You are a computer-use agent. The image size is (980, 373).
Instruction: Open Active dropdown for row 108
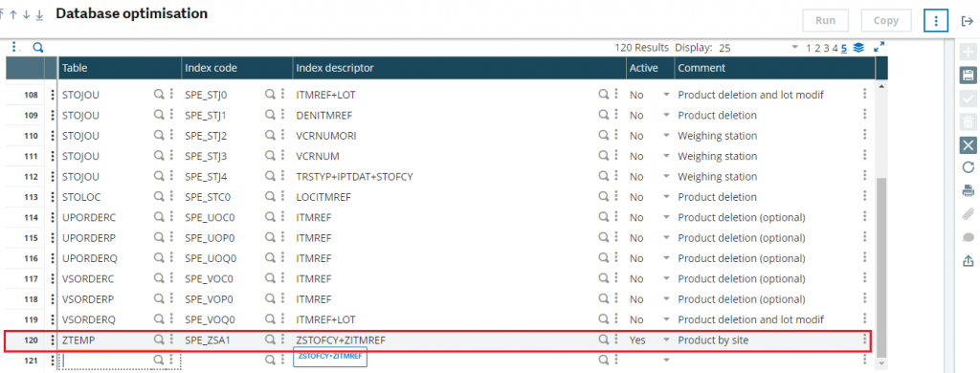tap(666, 95)
